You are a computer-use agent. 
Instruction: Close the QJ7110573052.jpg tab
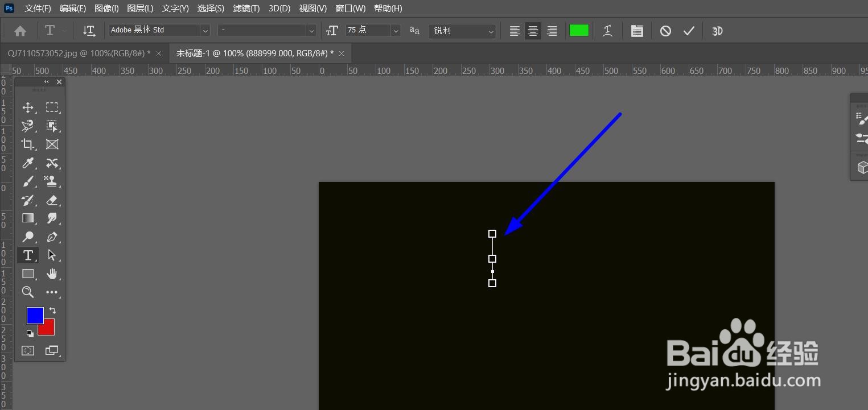(159, 53)
